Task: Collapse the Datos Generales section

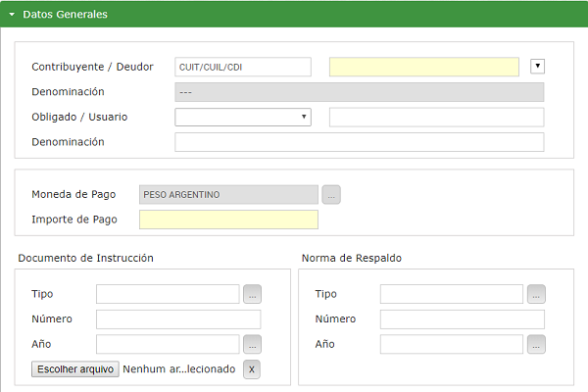Action: [12, 15]
